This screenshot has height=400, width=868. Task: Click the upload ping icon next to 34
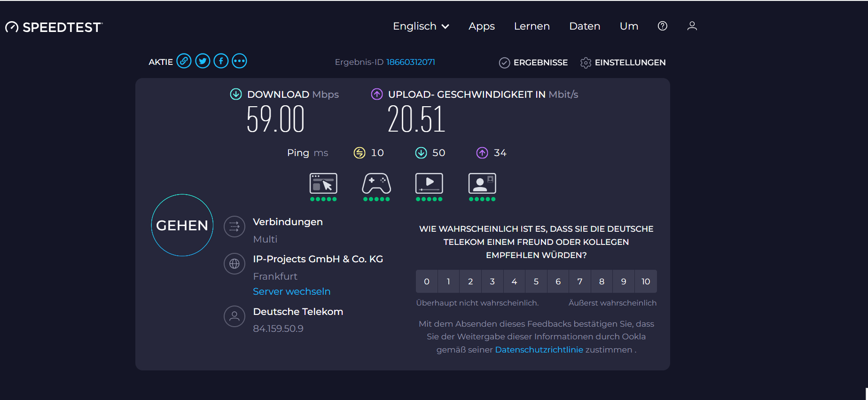tap(482, 153)
